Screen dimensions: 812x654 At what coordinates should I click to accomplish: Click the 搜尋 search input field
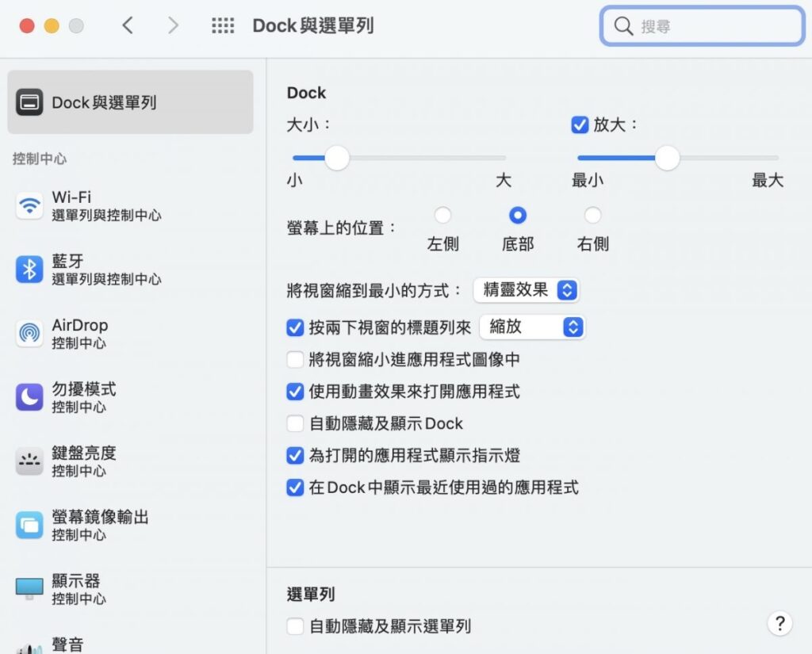click(703, 25)
